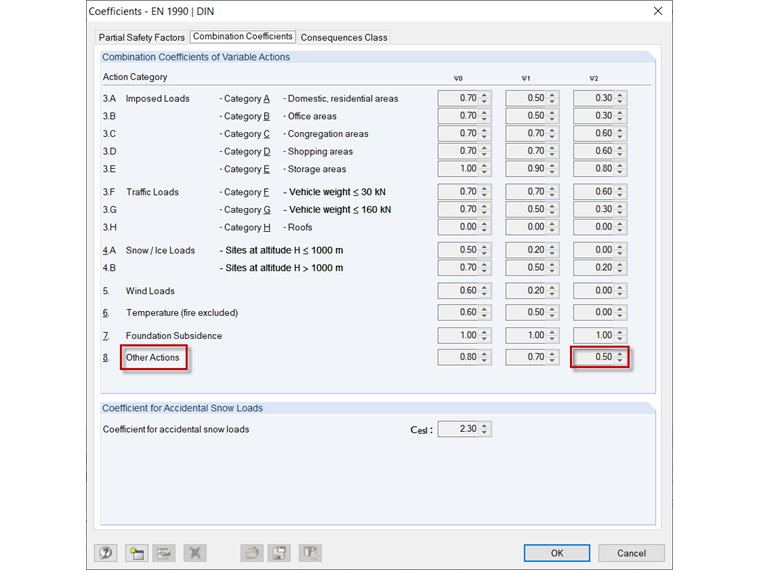Click the grayed floppy disk save icon
760x570 pixels.
click(279, 553)
